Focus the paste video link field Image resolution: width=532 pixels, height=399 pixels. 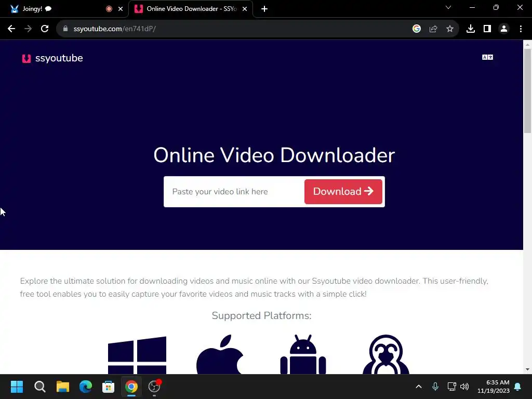tap(234, 192)
